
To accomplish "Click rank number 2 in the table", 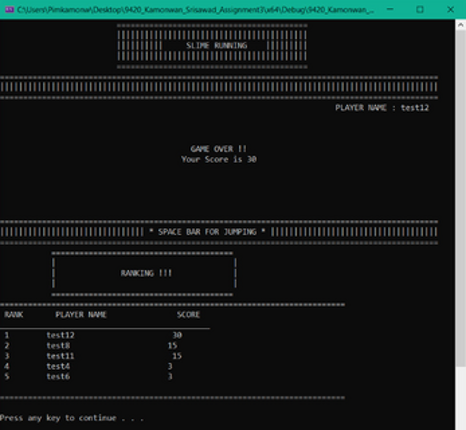I will click(7, 345).
